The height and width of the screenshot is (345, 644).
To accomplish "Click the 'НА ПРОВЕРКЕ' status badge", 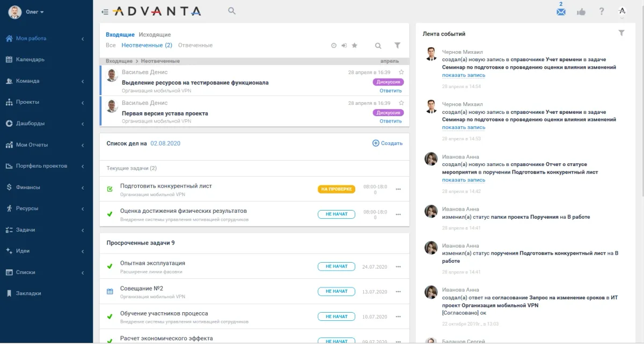I will (336, 189).
